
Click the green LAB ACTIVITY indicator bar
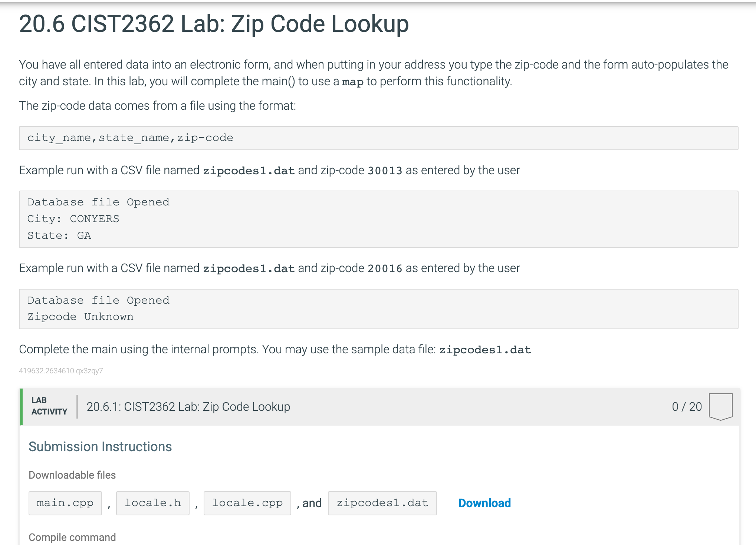(21, 406)
